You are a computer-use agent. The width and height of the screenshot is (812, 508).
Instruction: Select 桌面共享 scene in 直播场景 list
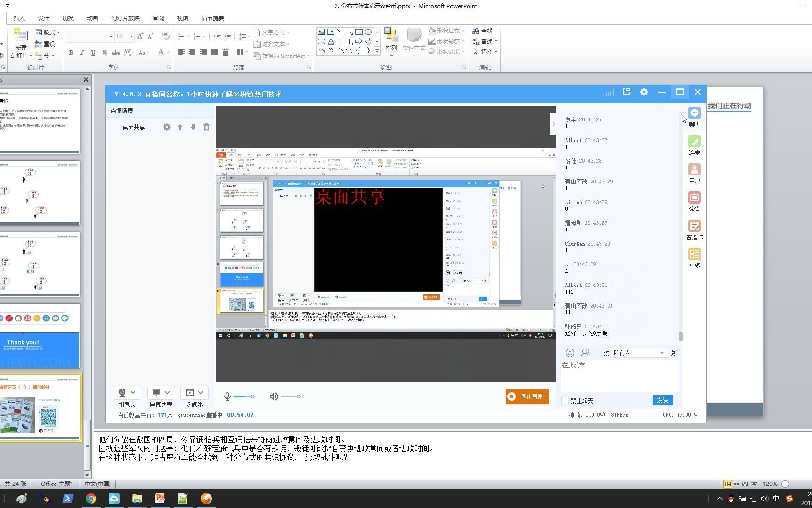point(133,127)
